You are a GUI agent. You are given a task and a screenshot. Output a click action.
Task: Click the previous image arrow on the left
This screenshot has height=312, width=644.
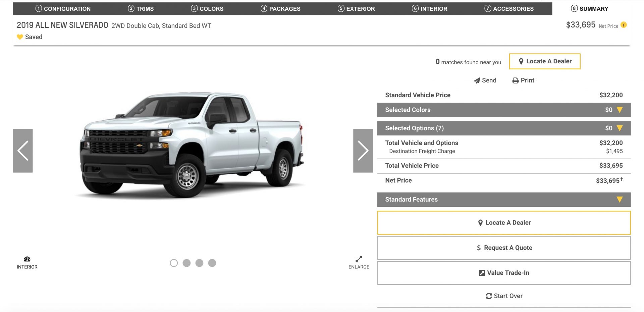pyautogui.click(x=23, y=151)
